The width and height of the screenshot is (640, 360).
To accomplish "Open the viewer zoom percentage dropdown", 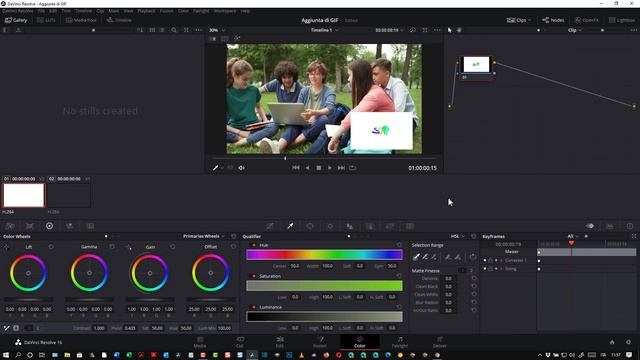I will click(x=217, y=30).
